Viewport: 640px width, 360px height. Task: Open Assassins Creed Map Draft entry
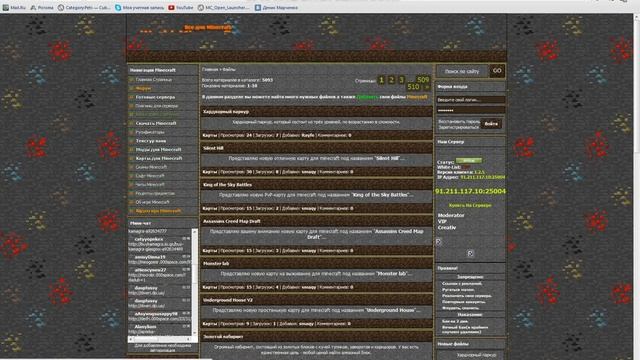tap(231, 221)
